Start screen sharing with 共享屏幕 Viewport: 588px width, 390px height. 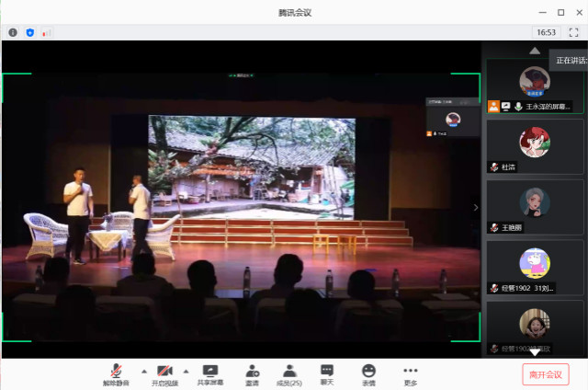click(210, 374)
